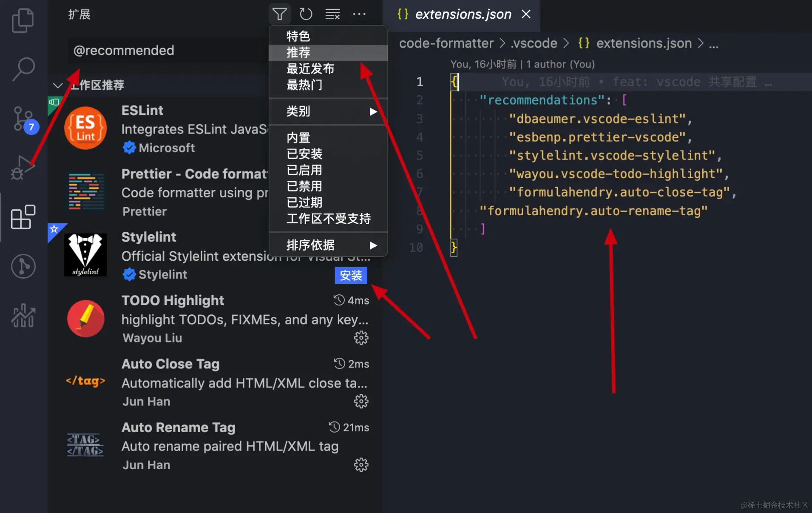
Task: Click the git blame author codelens
Action: pyautogui.click(x=522, y=64)
